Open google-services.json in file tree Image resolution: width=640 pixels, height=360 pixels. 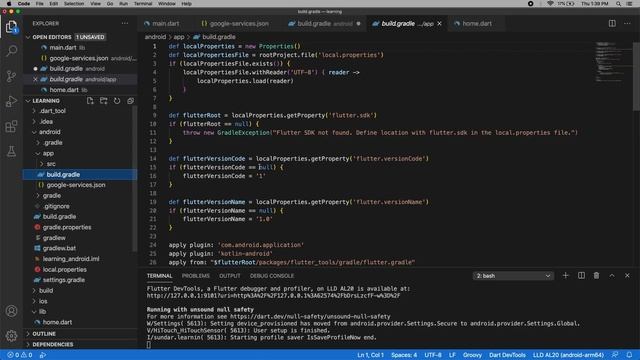[x=76, y=185]
